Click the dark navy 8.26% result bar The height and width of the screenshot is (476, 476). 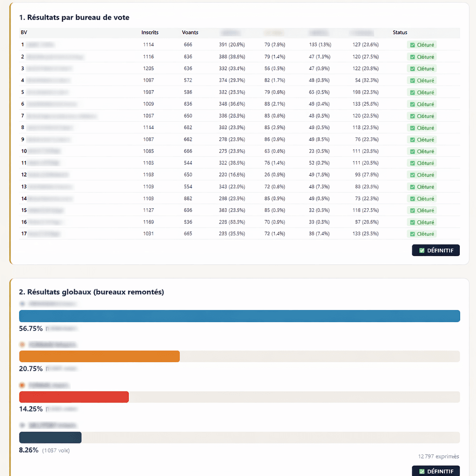50,438
